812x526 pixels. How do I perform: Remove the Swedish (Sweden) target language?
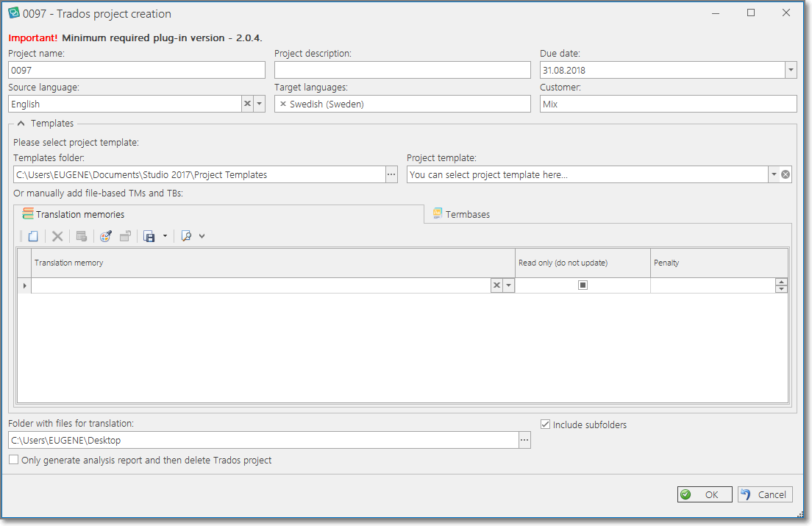[x=283, y=104]
